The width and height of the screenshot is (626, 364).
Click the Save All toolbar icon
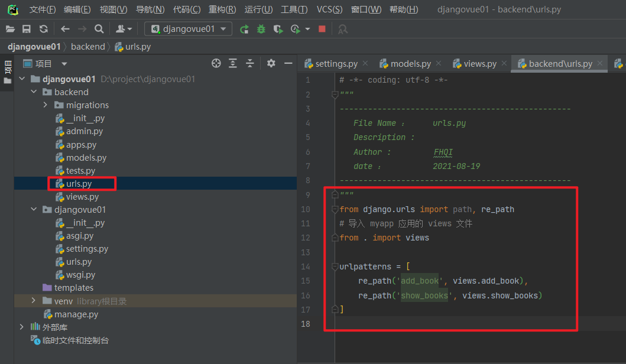click(x=27, y=29)
